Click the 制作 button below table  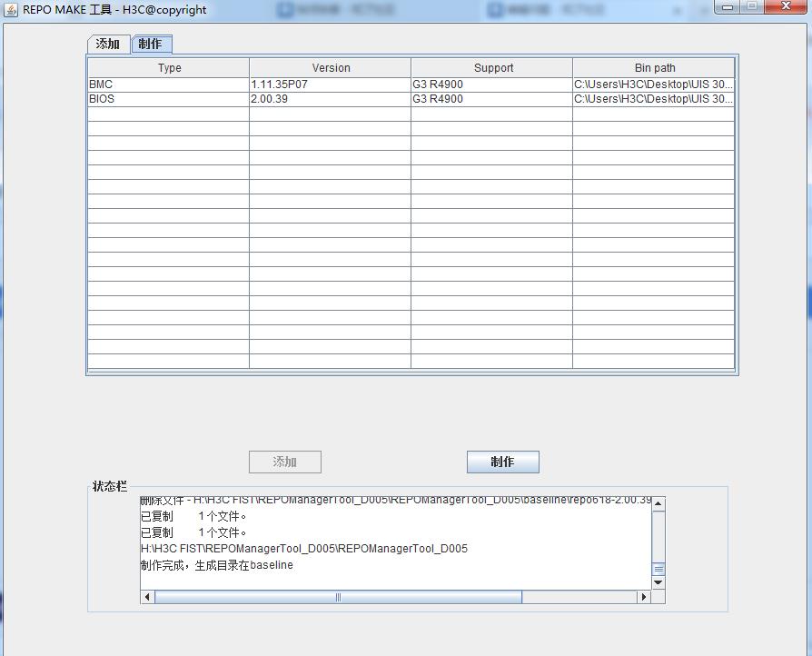pyautogui.click(x=503, y=462)
